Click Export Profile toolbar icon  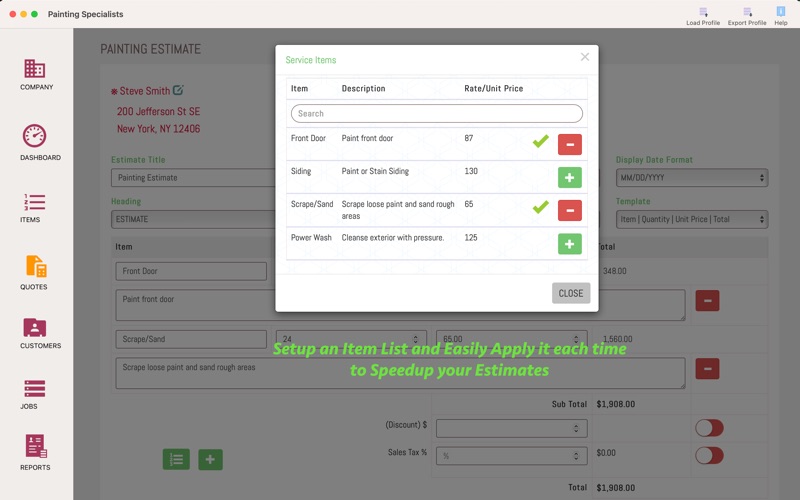coord(747,16)
